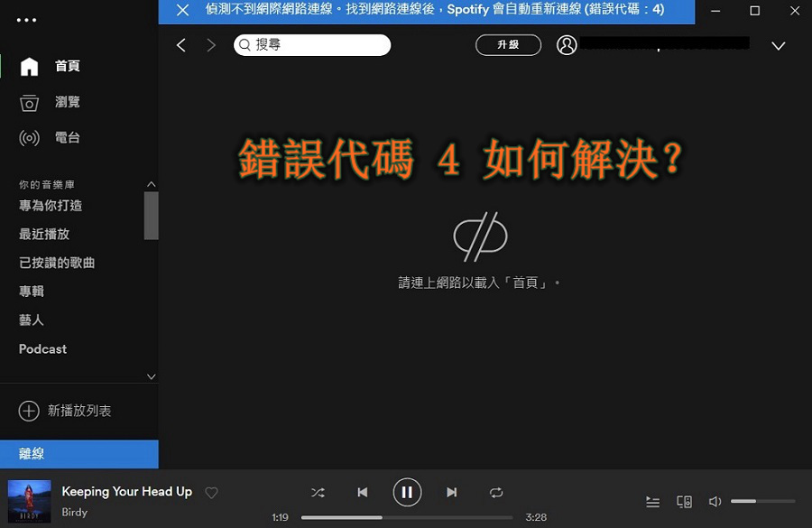Open the play queue icon
Viewport: 812px width, 528px height.
click(x=653, y=502)
